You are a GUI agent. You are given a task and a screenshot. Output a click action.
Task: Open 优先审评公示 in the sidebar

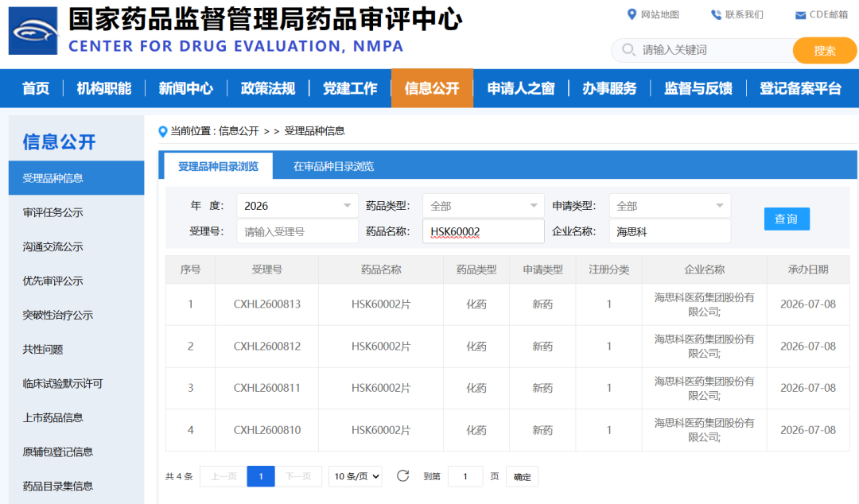(x=52, y=281)
